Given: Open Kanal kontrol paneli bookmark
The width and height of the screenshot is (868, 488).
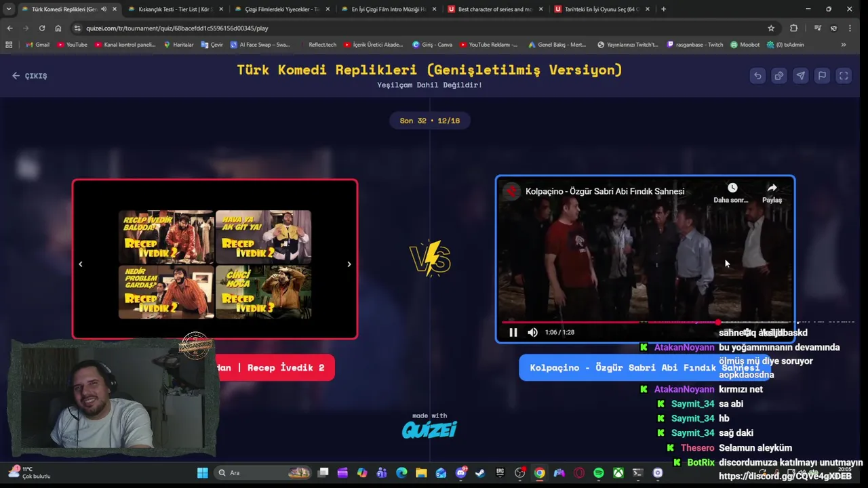Looking at the screenshot, I should pos(125,45).
